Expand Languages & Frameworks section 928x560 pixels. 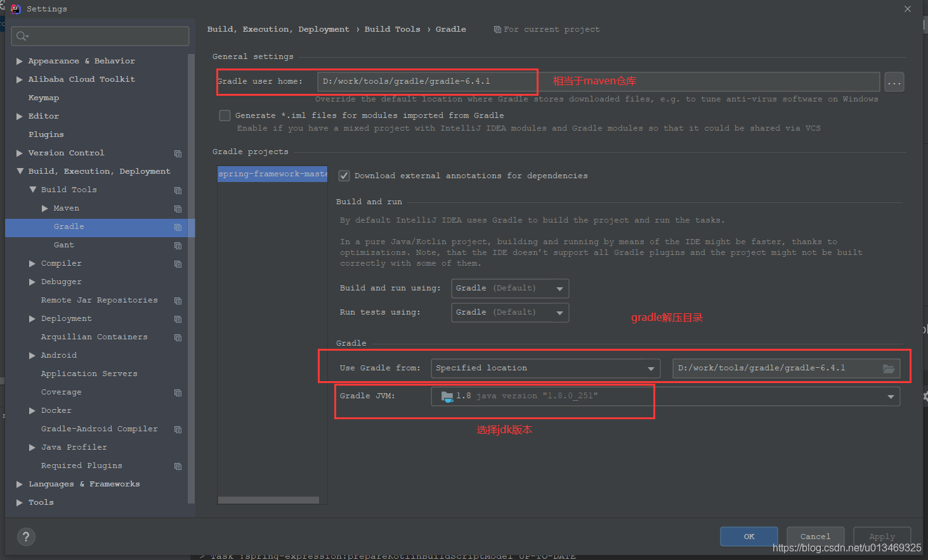click(x=20, y=485)
